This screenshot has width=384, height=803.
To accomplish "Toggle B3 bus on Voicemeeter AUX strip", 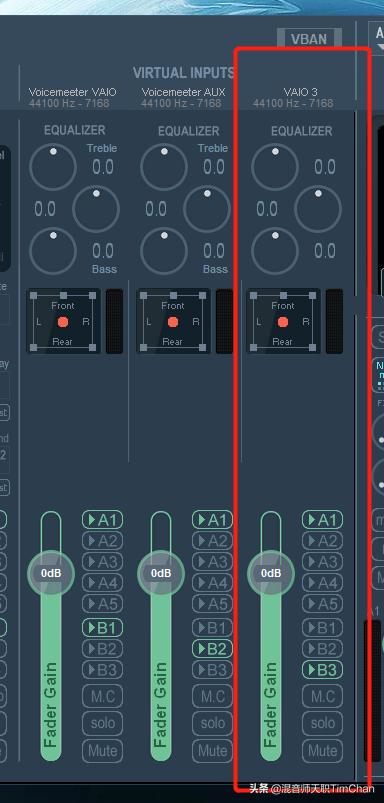I will pos(212,670).
